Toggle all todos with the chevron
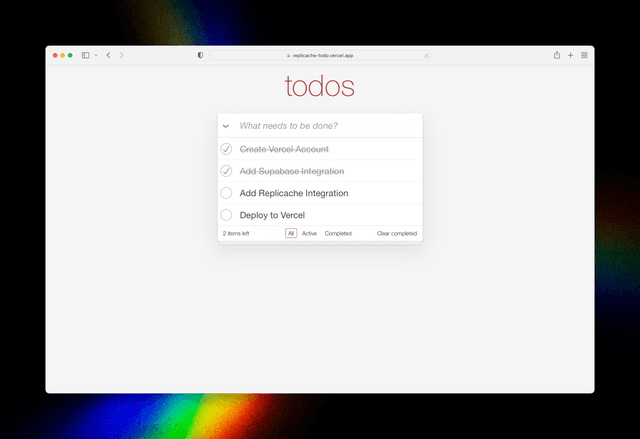The height and width of the screenshot is (439, 640). click(226, 126)
